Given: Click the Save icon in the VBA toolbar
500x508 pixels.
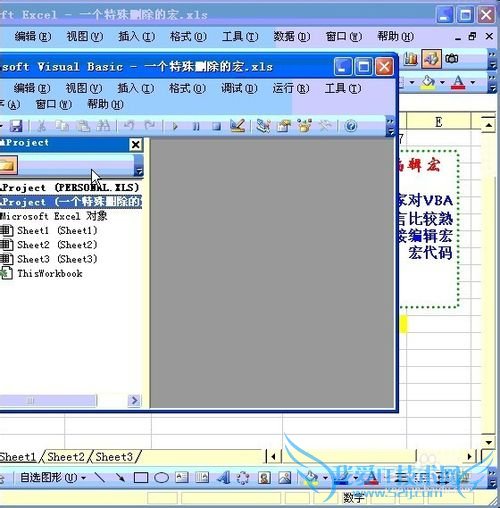Looking at the screenshot, I should point(16,126).
